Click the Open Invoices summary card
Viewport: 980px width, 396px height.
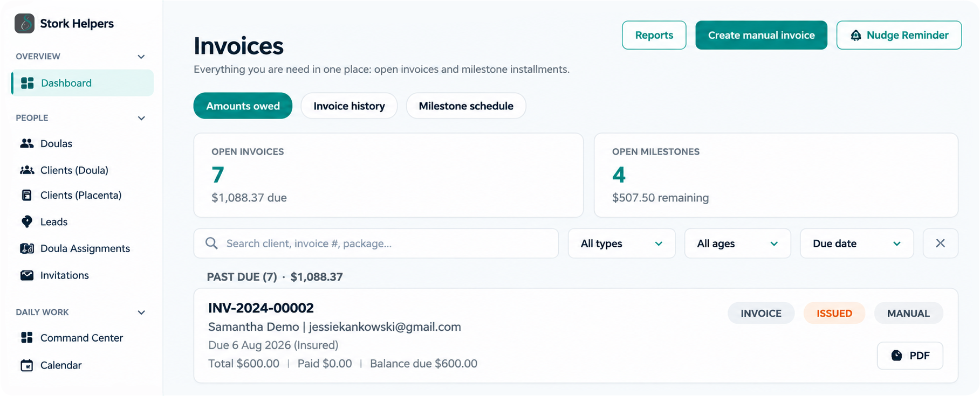(389, 175)
